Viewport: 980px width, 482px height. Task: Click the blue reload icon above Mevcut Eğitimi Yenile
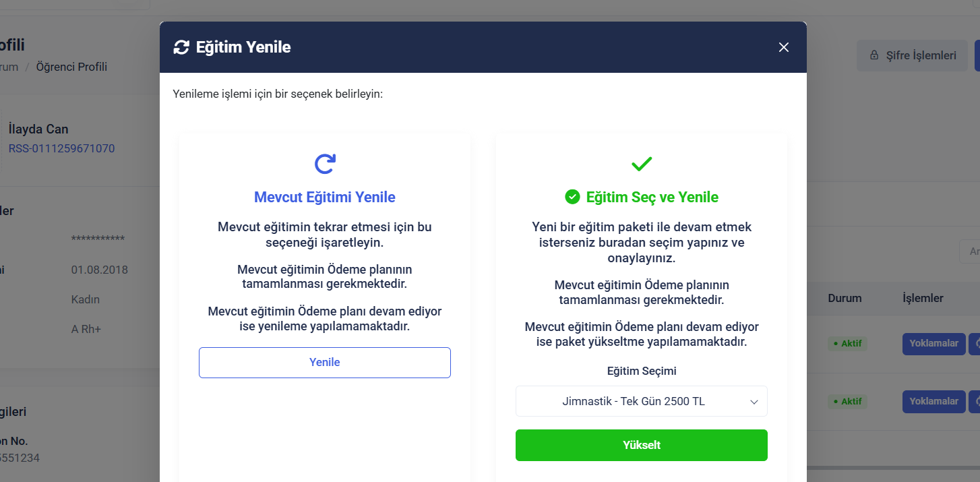[x=325, y=164]
